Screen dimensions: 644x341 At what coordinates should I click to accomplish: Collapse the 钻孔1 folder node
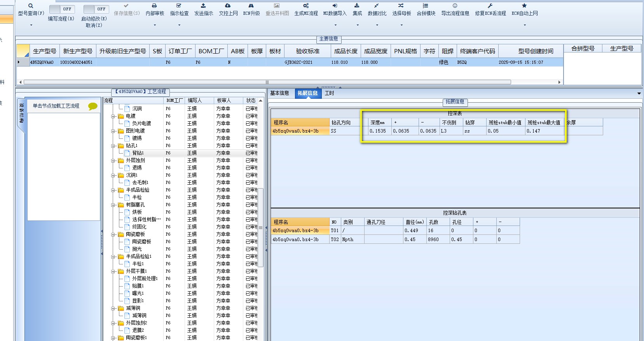click(113, 146)
